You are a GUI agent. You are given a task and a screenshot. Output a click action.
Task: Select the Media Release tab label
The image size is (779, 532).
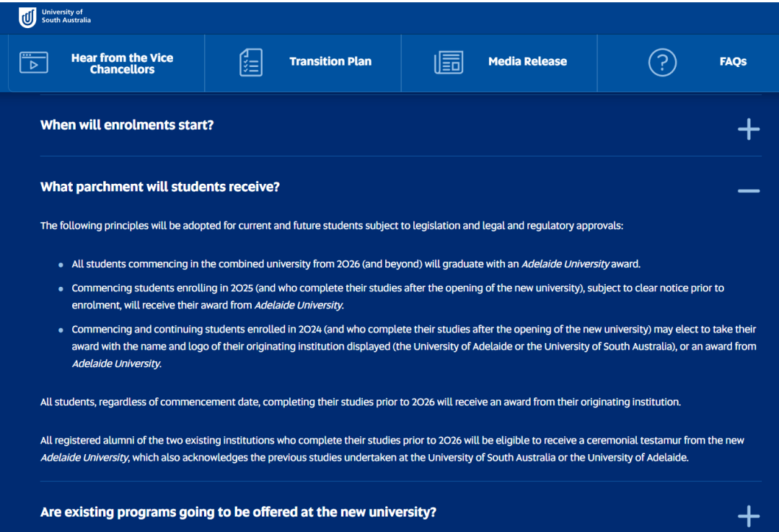coord(527,62)
